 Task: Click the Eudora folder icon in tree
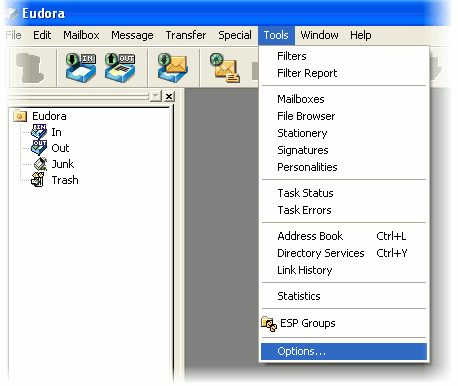[x=20, y=116]
